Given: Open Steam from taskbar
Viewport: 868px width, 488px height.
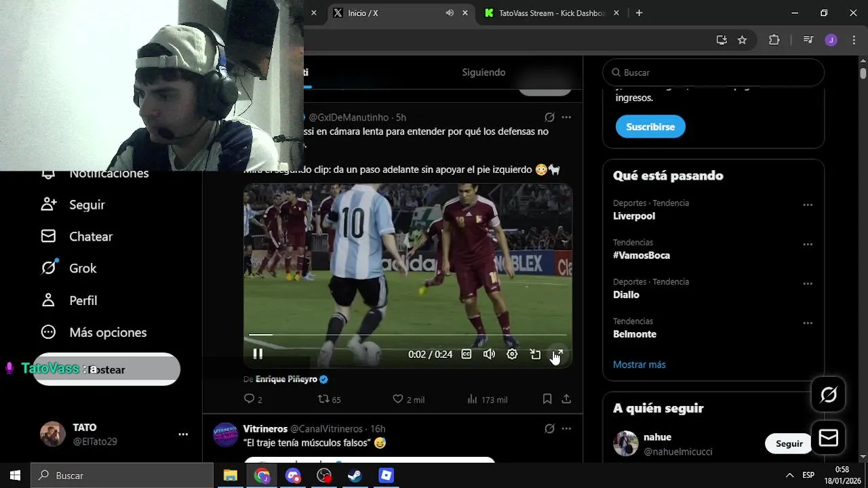Looking at the screenshot, I should click(x=355, y=475).
